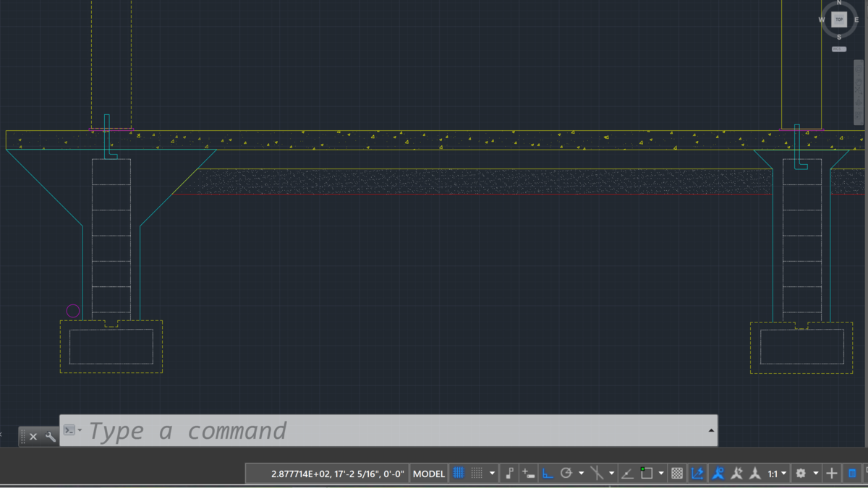Click S on ViewCube compass

(x=839, y=37)
